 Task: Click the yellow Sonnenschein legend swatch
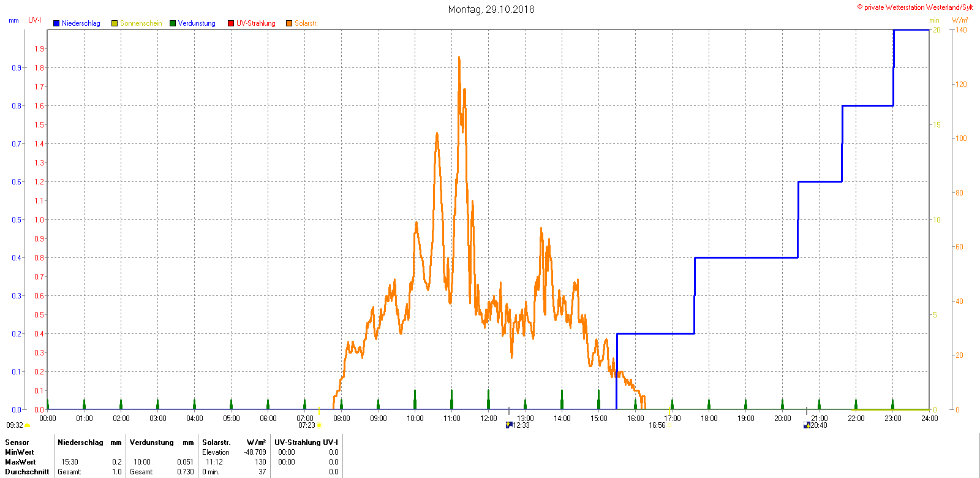click(x=115, y=23)
